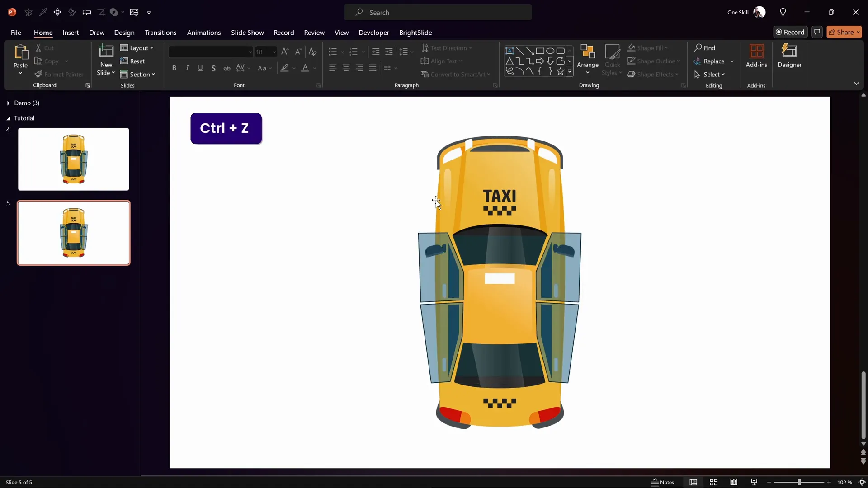Convert text to SmartArt
The height and width of the screenshot is (488, 868).
pyautogui.click(x=456, y=74)
